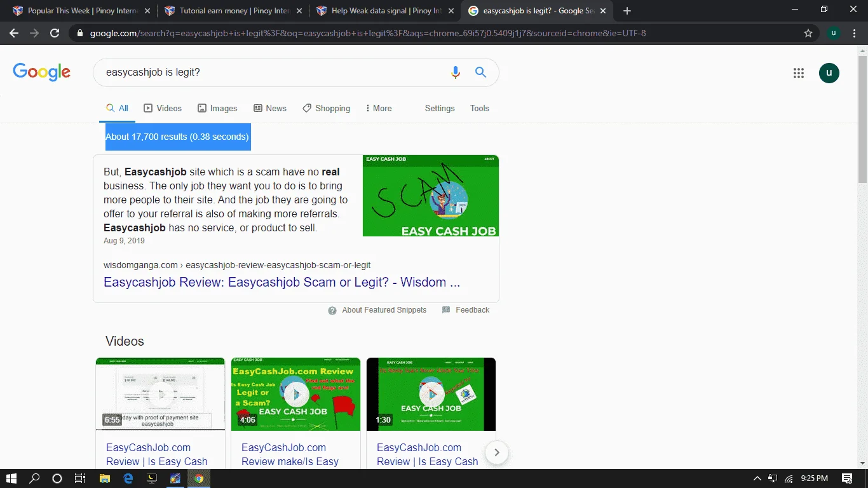868x488 pixels.
Task: Reload the page with the refresh icon
Action: click(55, 33)
